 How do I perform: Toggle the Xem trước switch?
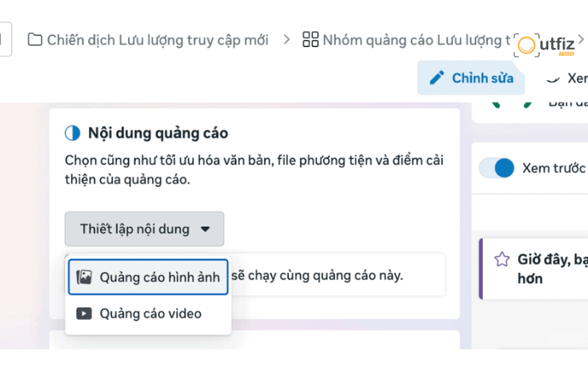(497, 168)
